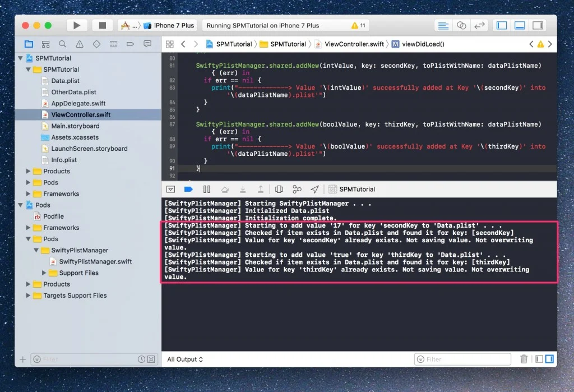Collapse the SwiftyPlistManager folder
Viewport: 574px width, 392px height.
(36, 250)
